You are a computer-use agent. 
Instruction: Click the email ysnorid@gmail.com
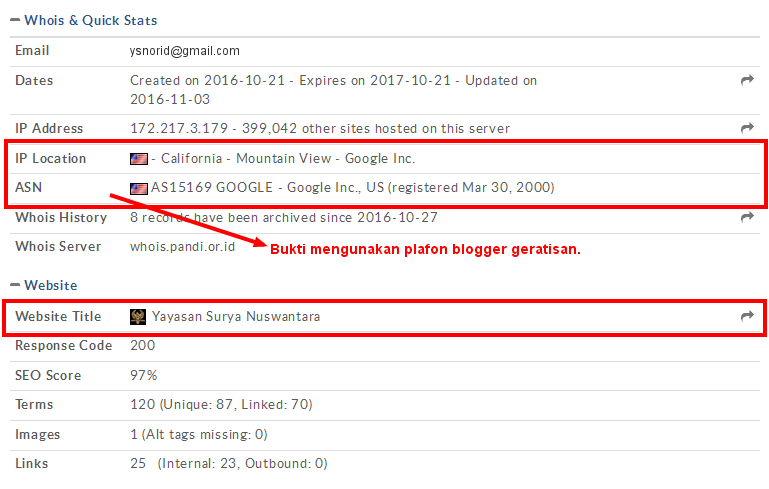184,51
